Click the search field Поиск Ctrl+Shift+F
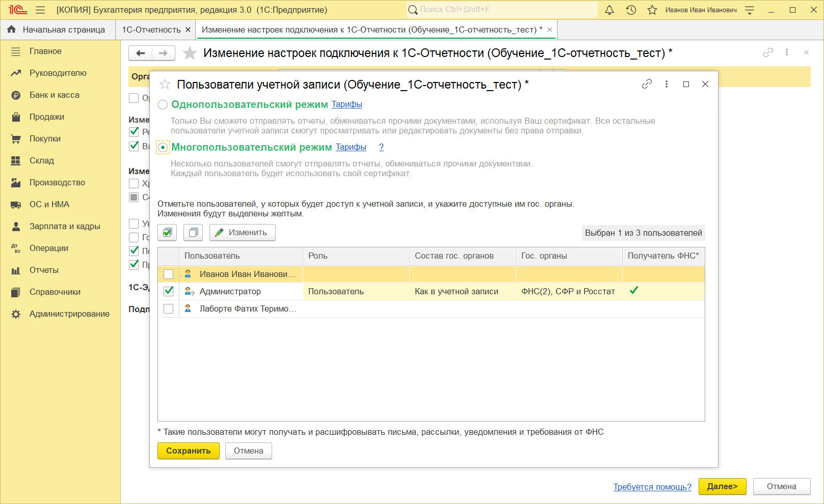Screen dimensions: 824x504 pyautogui.click(x=502, y=10)
